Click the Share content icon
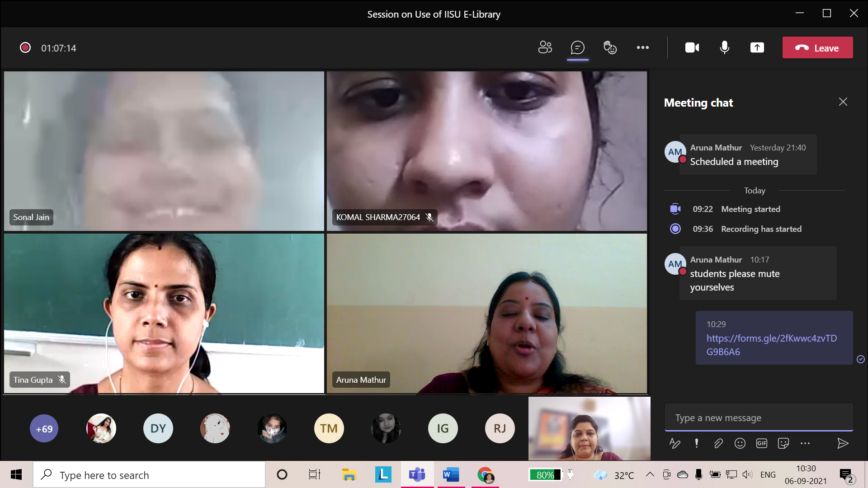868x488 pixels. point(757,47)
